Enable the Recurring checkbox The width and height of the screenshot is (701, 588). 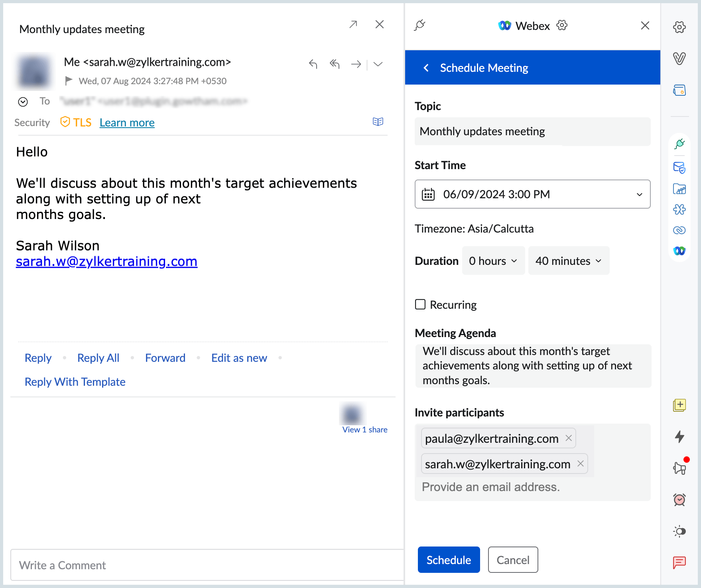420,304
